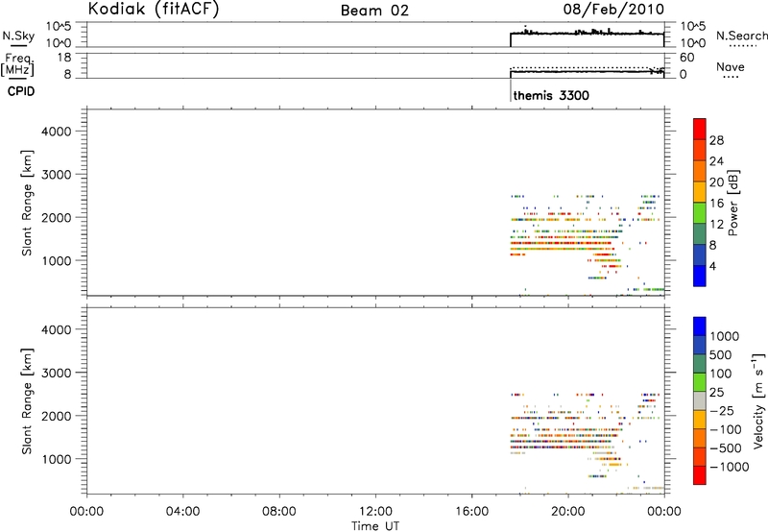
Task: Click the 'Beam 02' heading
Action: point(374,11)
